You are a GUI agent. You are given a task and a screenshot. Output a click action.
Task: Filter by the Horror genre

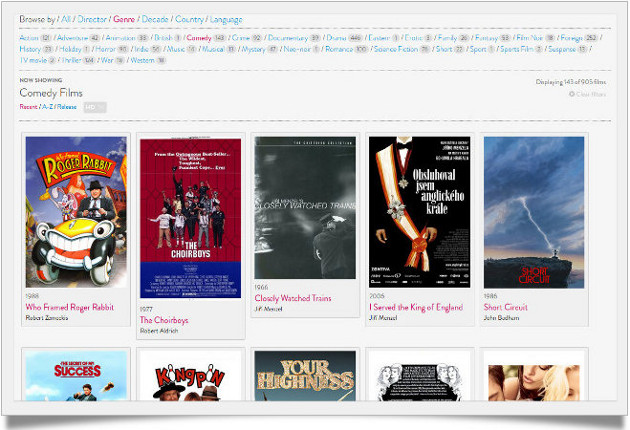(106, 49)
